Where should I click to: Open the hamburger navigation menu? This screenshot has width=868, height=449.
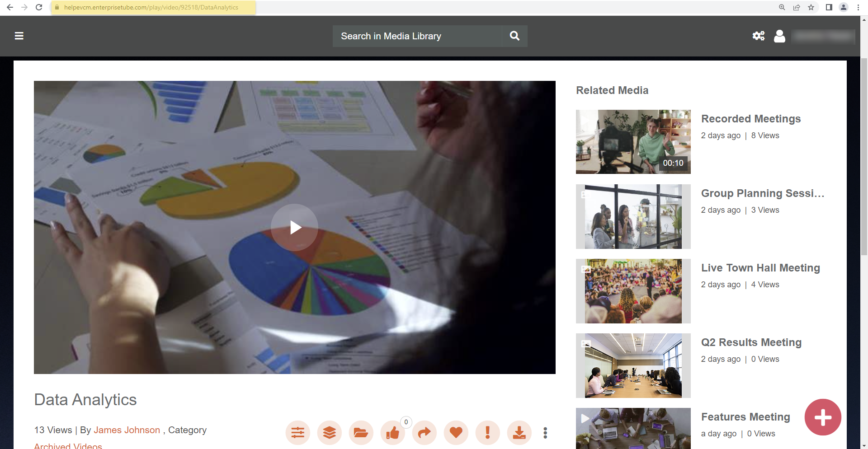(x=19, y=36)
